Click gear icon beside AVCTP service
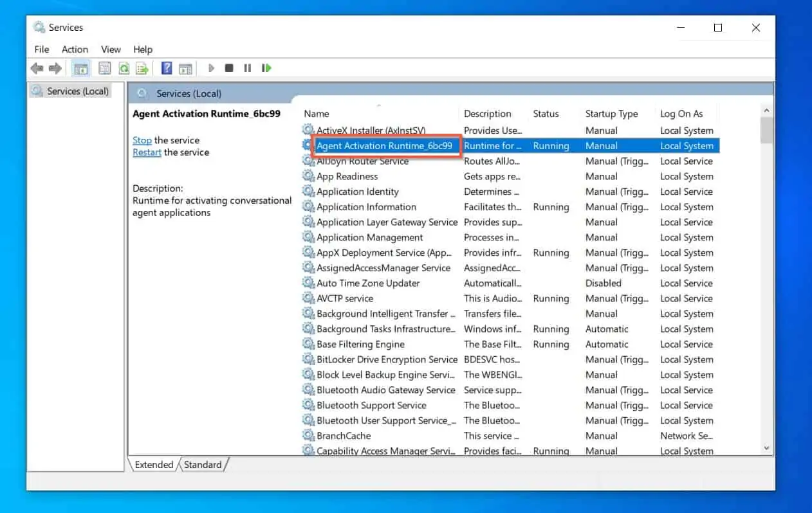 [308, 298]
